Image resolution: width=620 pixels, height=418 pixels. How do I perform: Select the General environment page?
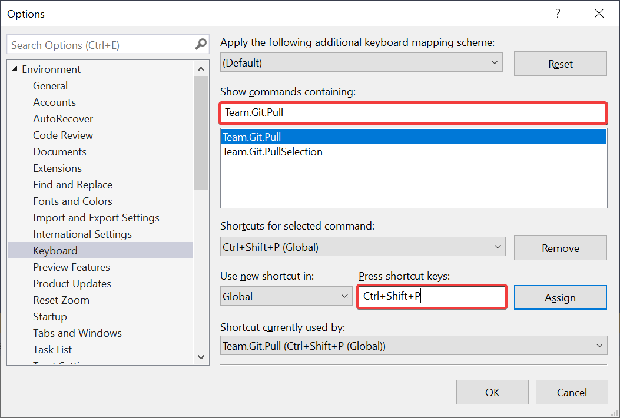tap(50, 86)
